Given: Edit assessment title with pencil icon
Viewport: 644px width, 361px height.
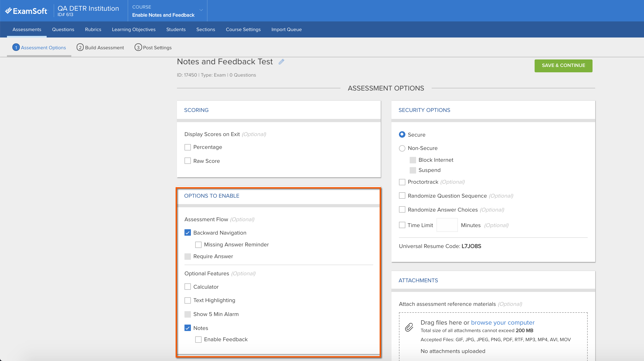Looking at the screenshot, I should pos(281,62).
